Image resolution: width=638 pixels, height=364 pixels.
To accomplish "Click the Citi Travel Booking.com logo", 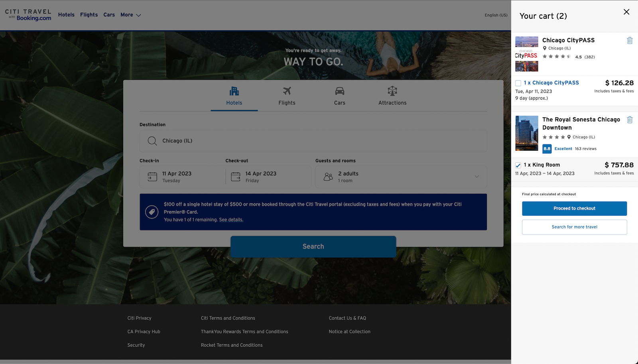I will pos(28,15).
